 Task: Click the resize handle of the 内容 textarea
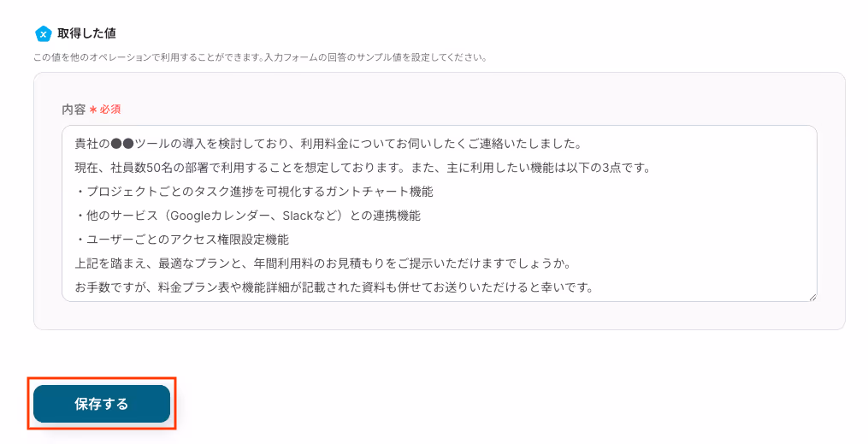[812, 297]
